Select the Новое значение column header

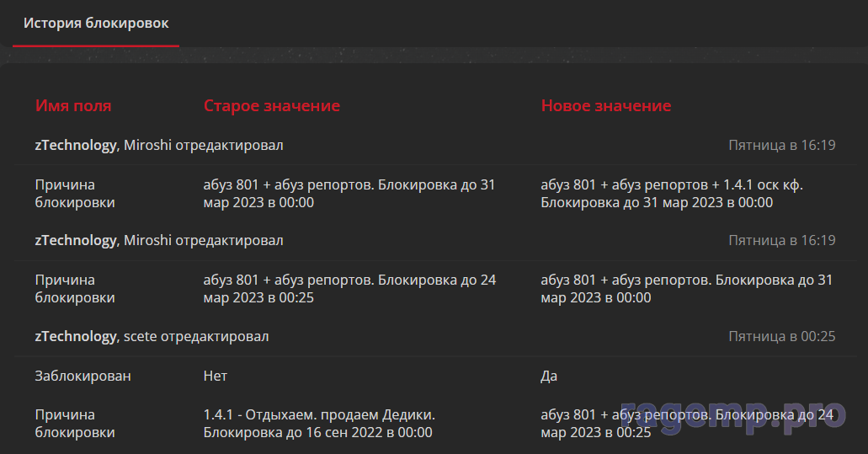click(x=606, y=106)
